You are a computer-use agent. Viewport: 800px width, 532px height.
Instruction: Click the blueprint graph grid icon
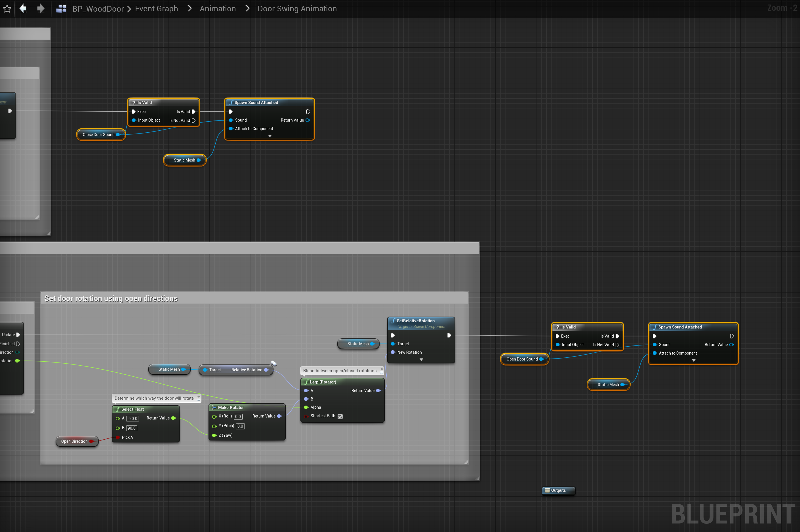pyautogui.click(x=61, y=9)
